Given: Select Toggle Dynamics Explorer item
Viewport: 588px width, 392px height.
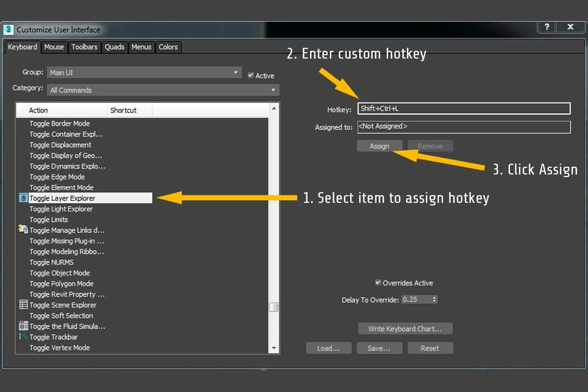Looking at the screenshot, I should click(67, 166).
